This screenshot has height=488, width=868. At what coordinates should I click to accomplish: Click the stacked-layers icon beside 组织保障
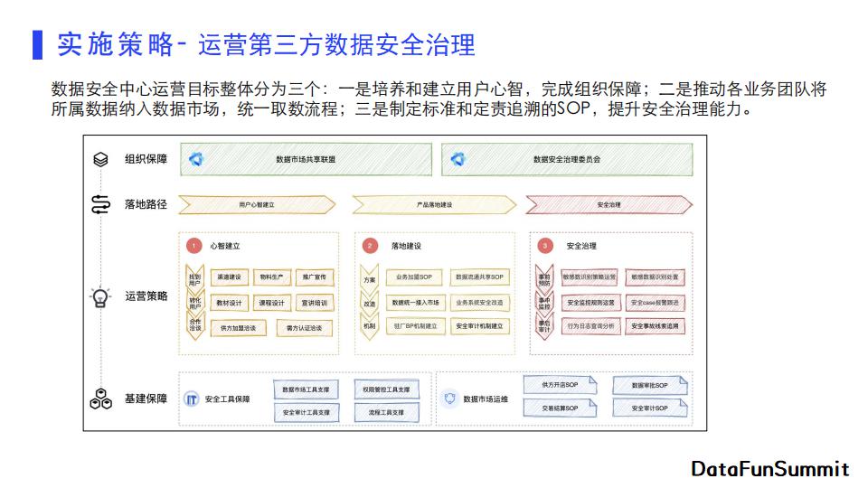pos(100,159)
